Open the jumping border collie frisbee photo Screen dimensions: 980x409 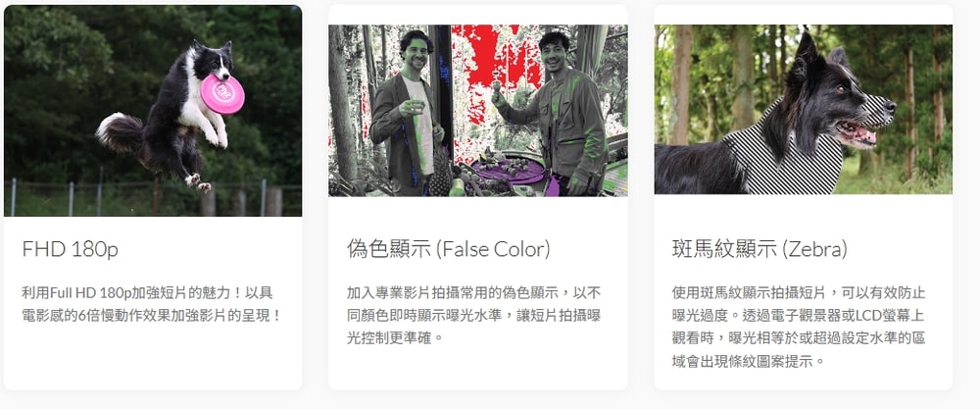(153, 111)
